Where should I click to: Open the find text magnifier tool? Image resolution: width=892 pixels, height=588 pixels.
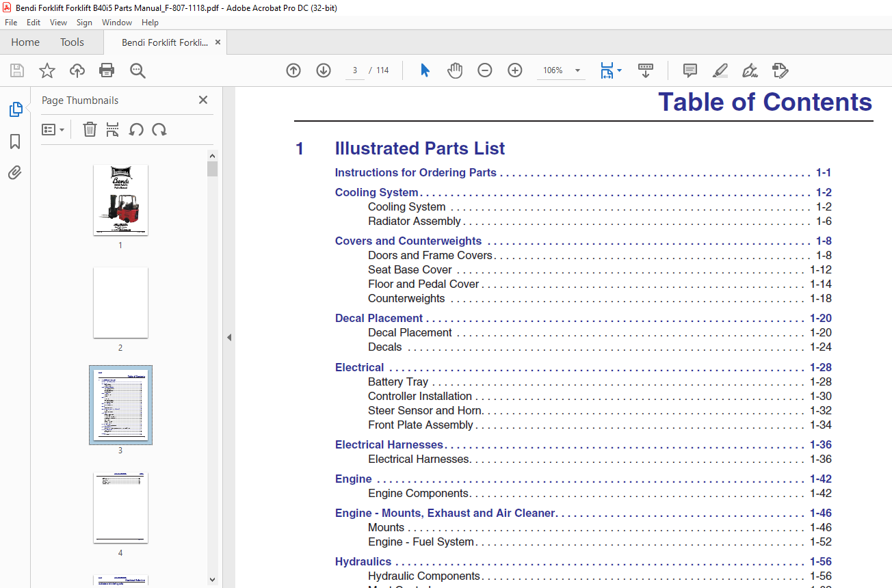(137, 70)
